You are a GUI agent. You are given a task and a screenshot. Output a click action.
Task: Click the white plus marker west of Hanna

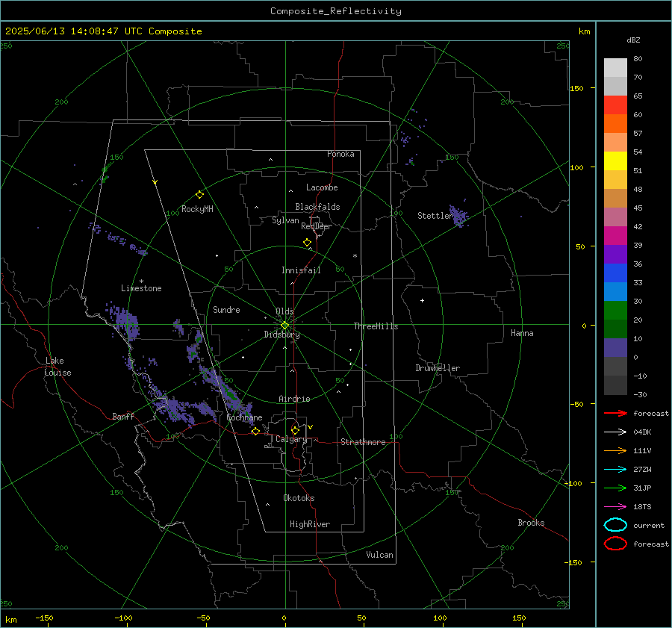tap(422, 300)
